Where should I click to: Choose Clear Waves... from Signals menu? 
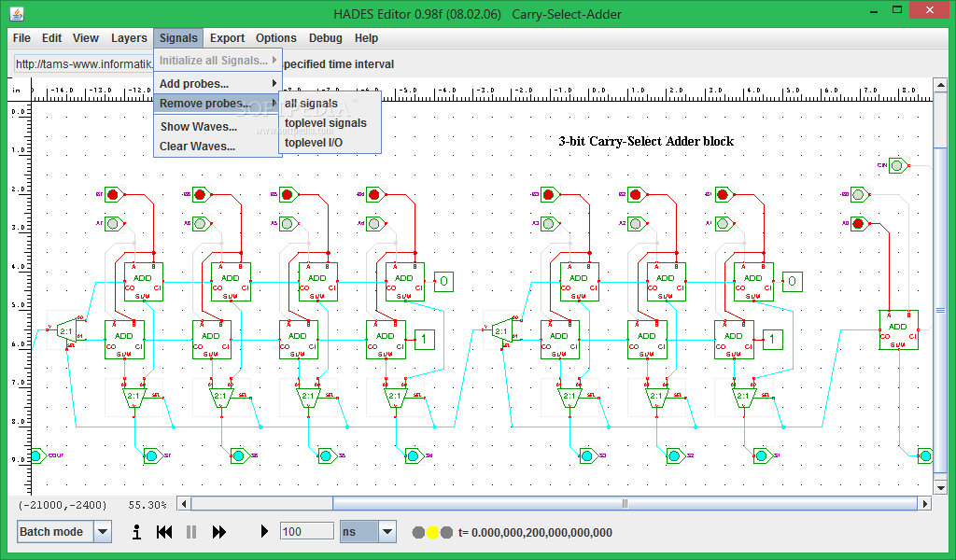click(x=218, y=147)
